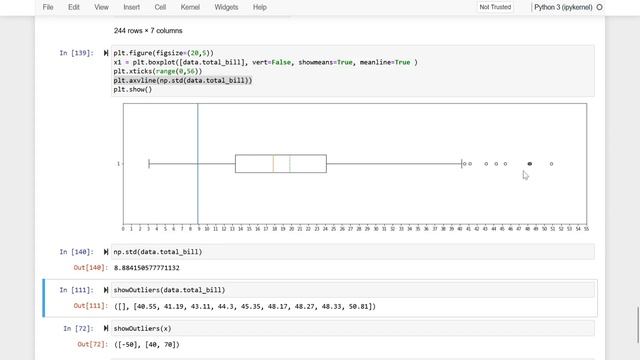Image resolution: width=640 pixels, height=360 pixels.
Task: Click the filled outlier point near 48
Action: pos(530,164)
